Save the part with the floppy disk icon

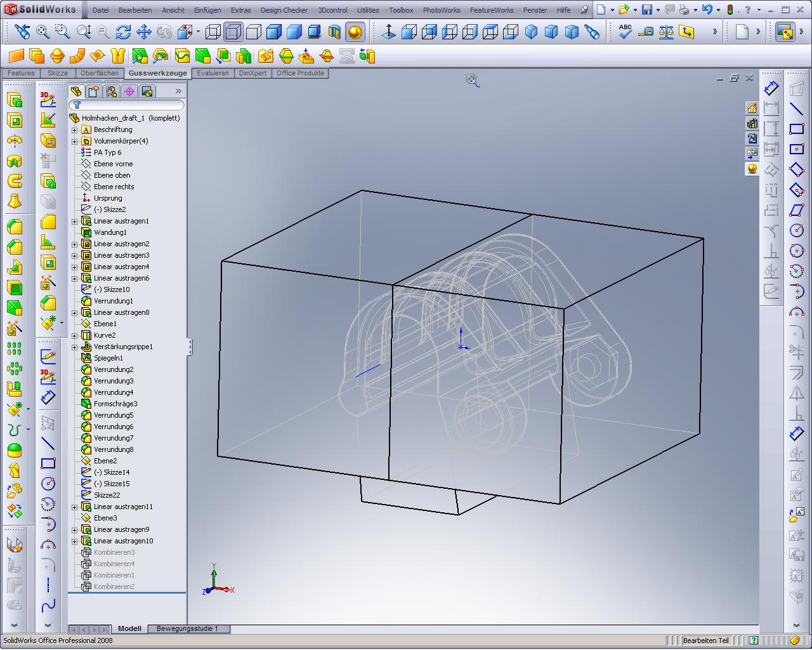point(647,10)
